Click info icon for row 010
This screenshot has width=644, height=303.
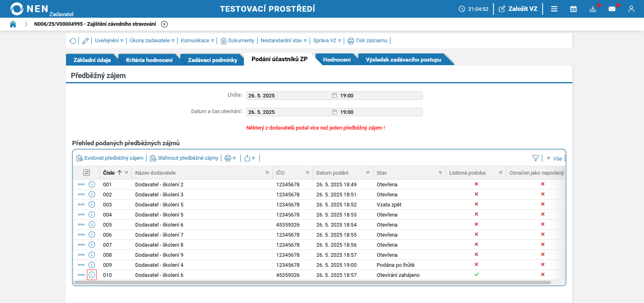(92, 275)
